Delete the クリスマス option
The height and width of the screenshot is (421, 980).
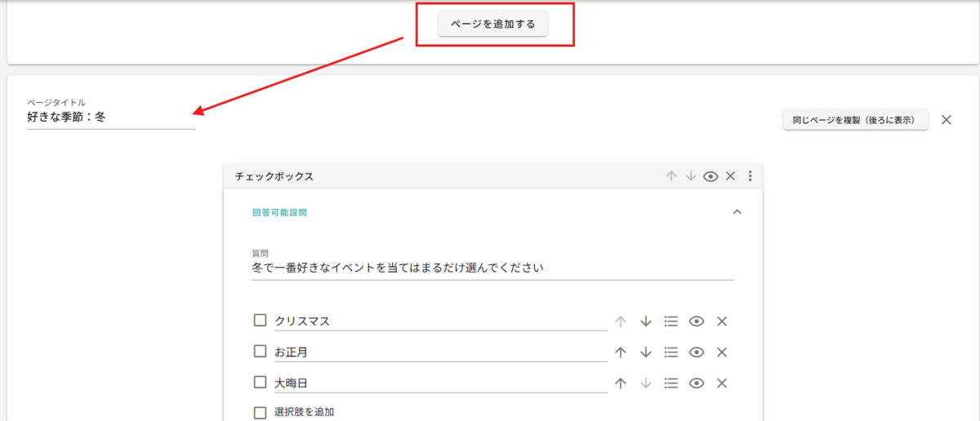(x=722, y=321)
